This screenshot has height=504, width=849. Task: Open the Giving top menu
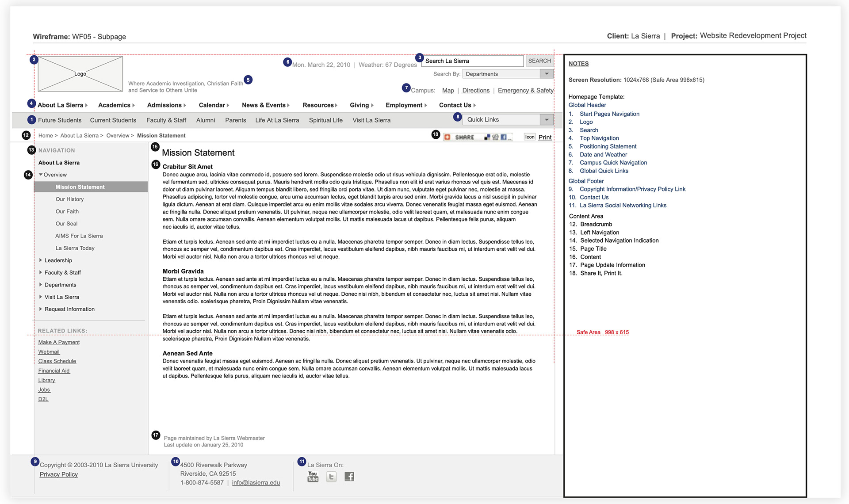click(x=362, y=105)
